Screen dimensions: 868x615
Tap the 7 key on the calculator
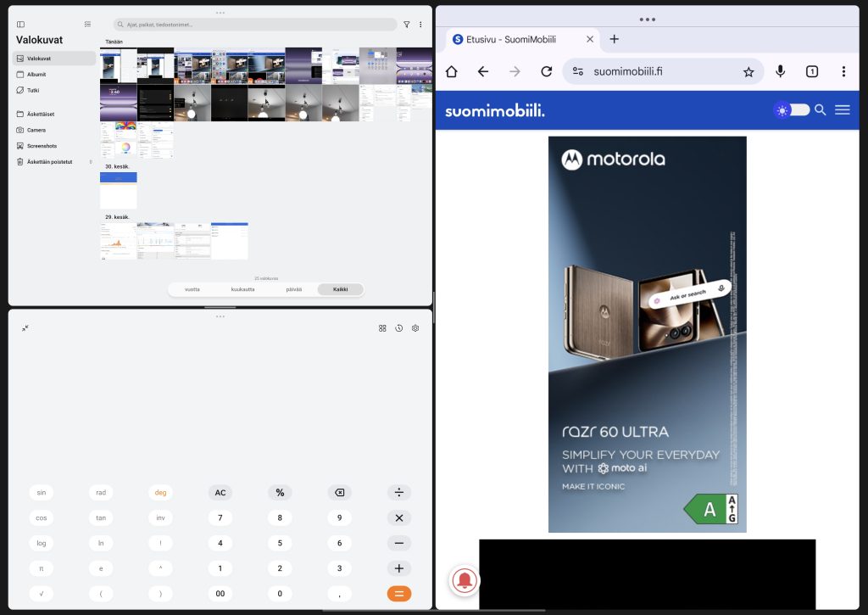(x=220, y=518)
